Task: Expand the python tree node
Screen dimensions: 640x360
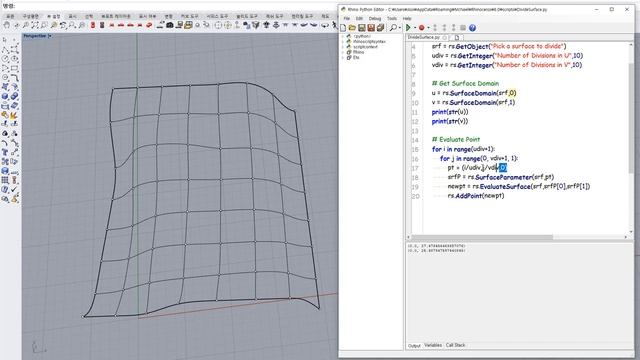Action: (342, 36)
